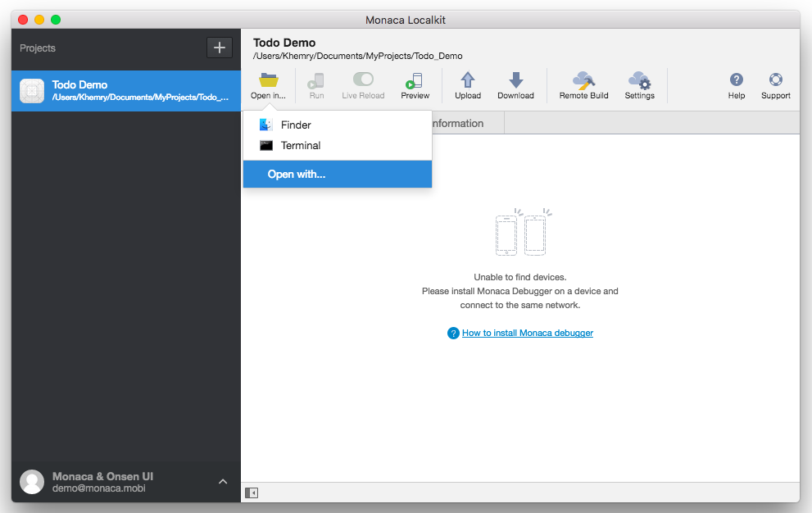Click the Todo Demo title heading
The image size is (812, 513).
click(284, 43)
